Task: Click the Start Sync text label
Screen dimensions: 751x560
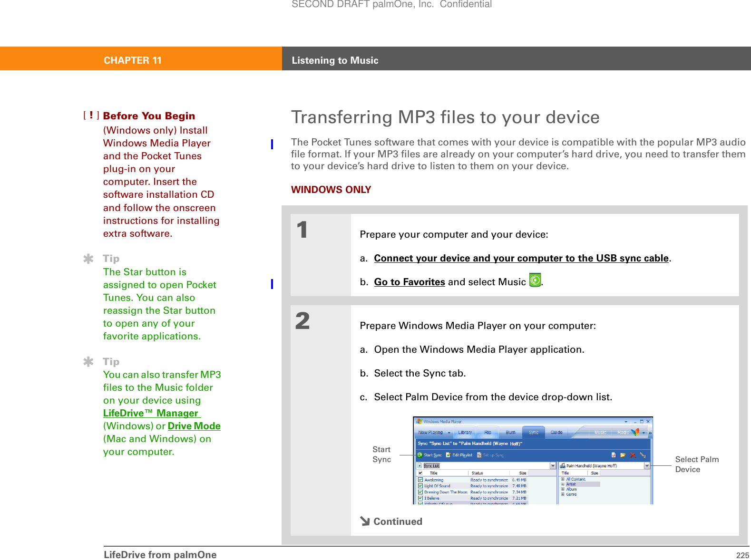Action: click(433, 455)
